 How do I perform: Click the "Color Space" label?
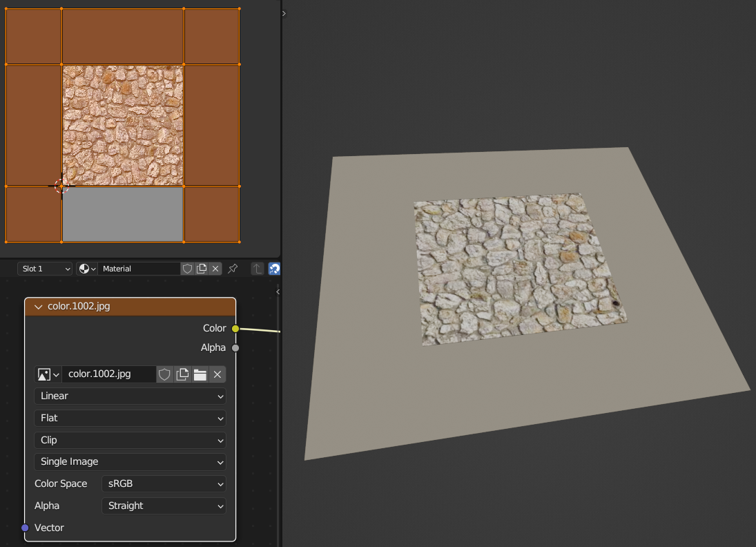61,484
